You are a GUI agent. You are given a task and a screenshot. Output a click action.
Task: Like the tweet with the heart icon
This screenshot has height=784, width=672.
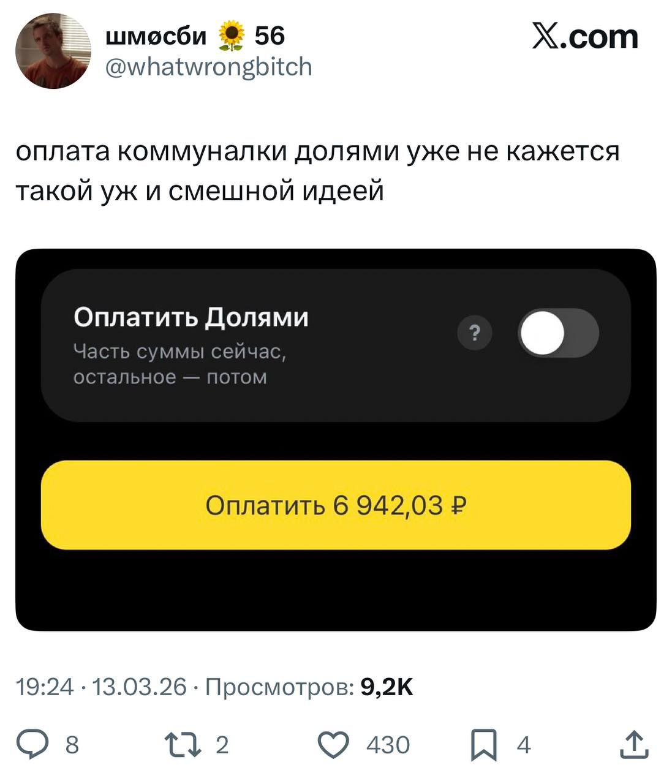pos(334,745)
